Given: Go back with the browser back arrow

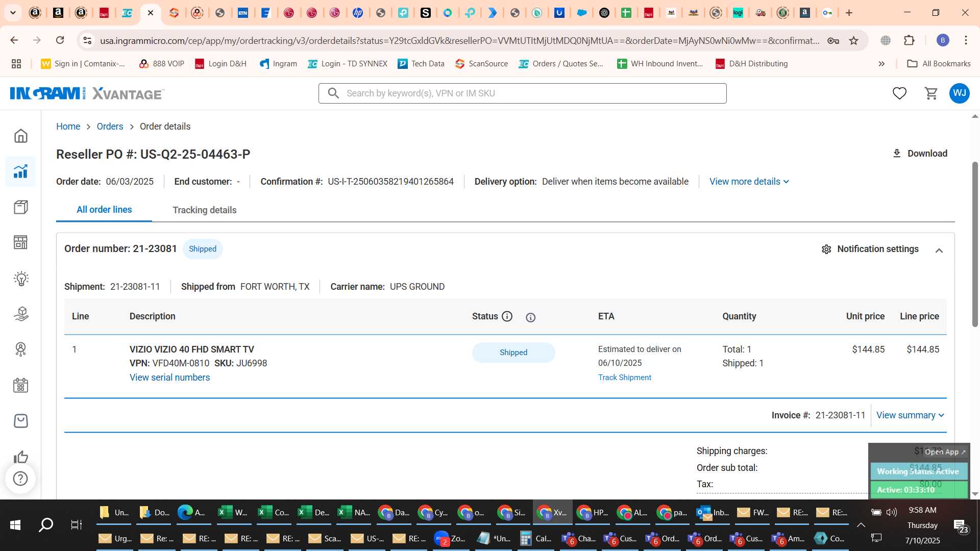Looking at the screenshot, I should point(14,40).
